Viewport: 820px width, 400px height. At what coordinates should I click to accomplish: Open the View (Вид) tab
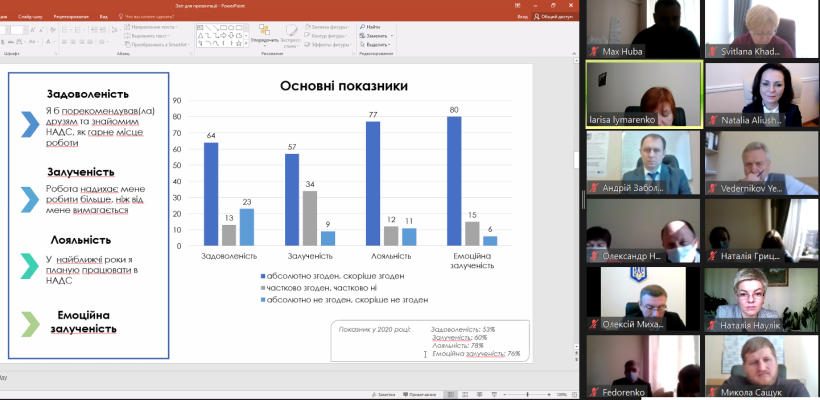(104, 17)
